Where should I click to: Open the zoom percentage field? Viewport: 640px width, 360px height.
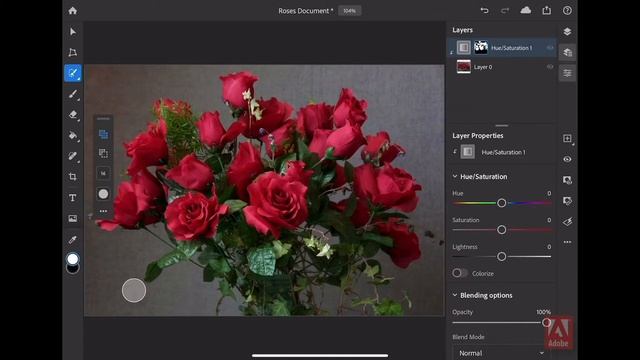[349, 11]
